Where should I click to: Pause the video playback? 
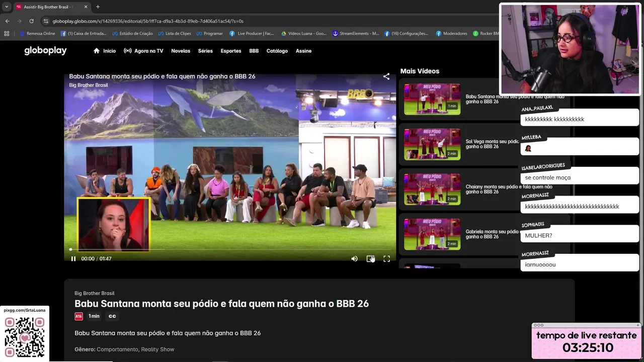point(73,258)
